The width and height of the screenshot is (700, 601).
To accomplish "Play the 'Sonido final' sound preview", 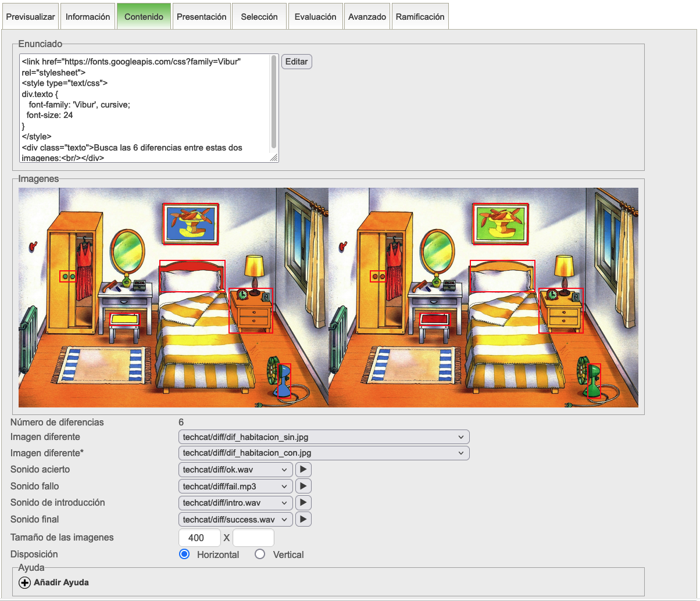I will (x=303, y=520).
